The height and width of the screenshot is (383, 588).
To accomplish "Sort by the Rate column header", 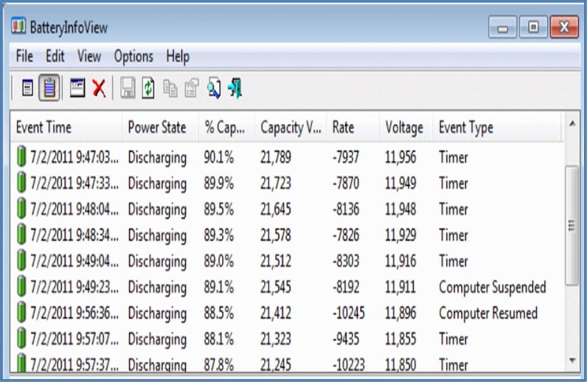I will click(x=353, y=127).
